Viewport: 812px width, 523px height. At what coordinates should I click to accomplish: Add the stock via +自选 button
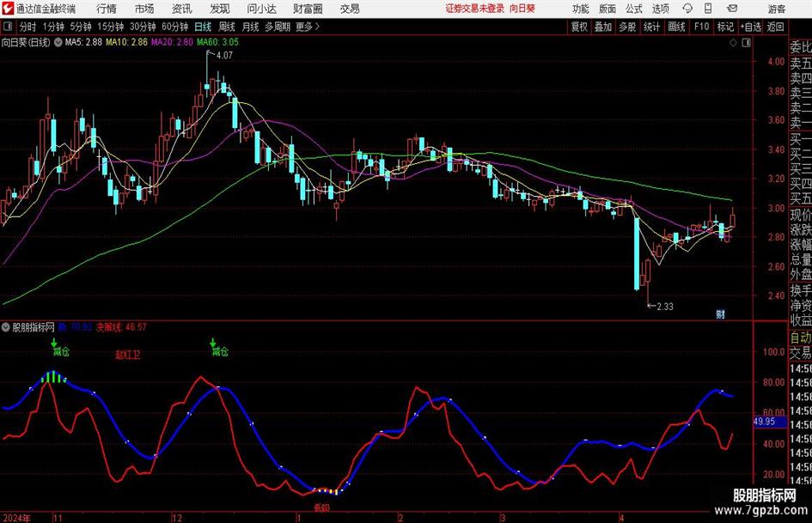pos(750,27)
